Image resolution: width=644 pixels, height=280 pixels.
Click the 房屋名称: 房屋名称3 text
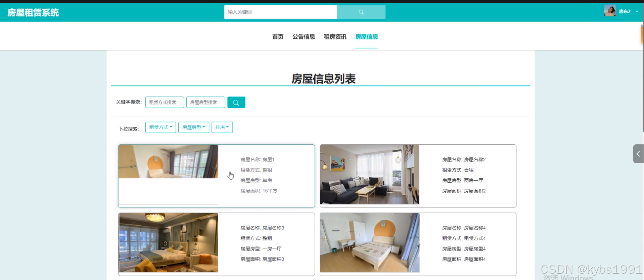tap(262, 228)
